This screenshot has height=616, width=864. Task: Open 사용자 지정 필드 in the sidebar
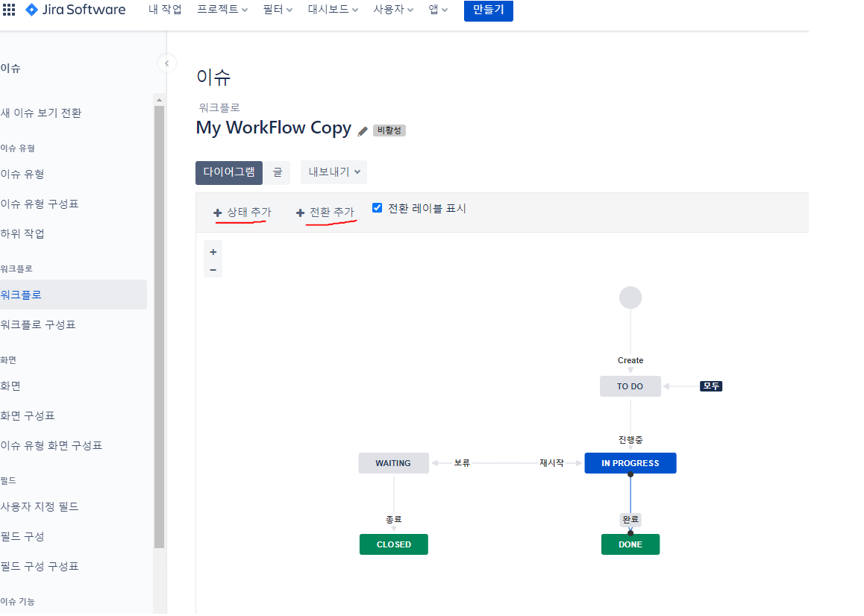pos(40,506)
